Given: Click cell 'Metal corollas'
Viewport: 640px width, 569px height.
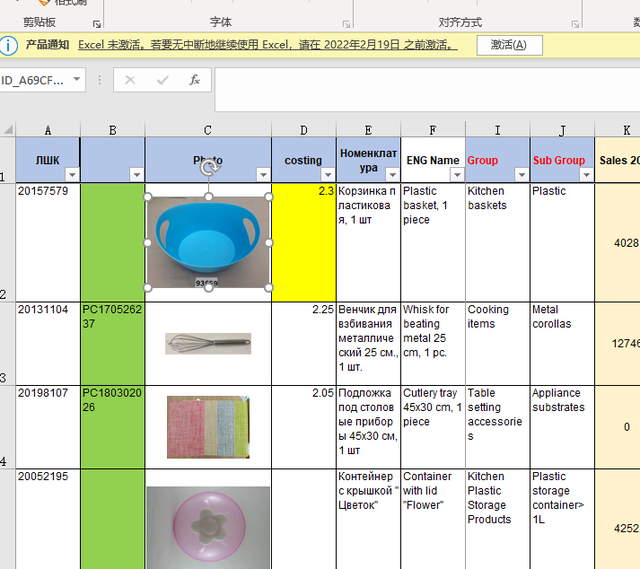Looking at the screenshot, I should [562, 344].
